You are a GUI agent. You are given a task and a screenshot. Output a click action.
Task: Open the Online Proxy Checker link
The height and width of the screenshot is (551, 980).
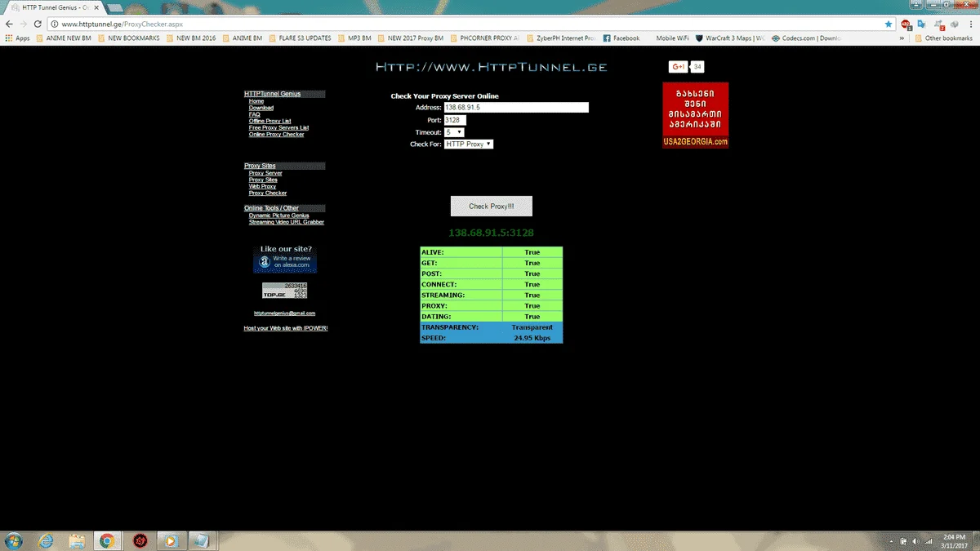(277, 134)
